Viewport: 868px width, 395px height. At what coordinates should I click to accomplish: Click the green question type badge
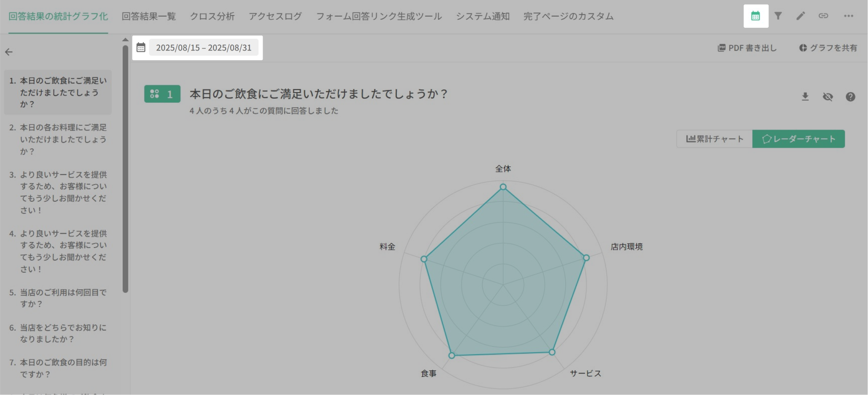click(162, 94)
